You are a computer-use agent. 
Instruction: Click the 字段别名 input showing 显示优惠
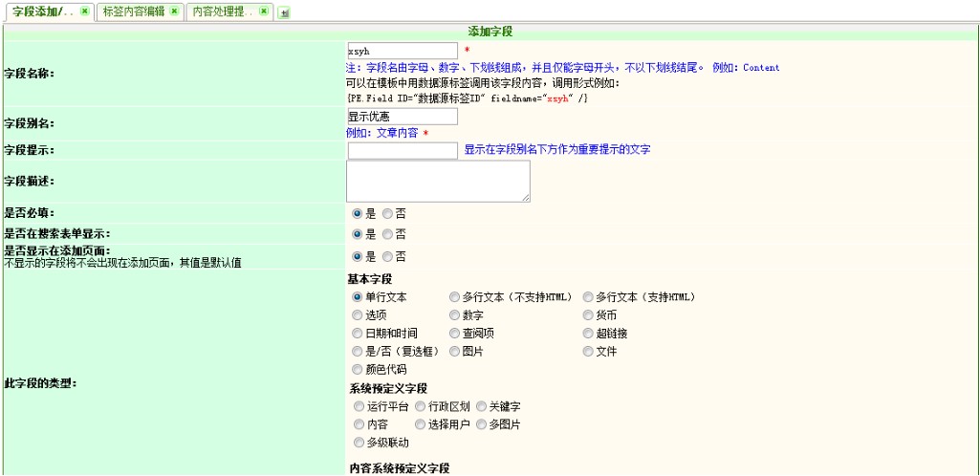pos(402,117)
